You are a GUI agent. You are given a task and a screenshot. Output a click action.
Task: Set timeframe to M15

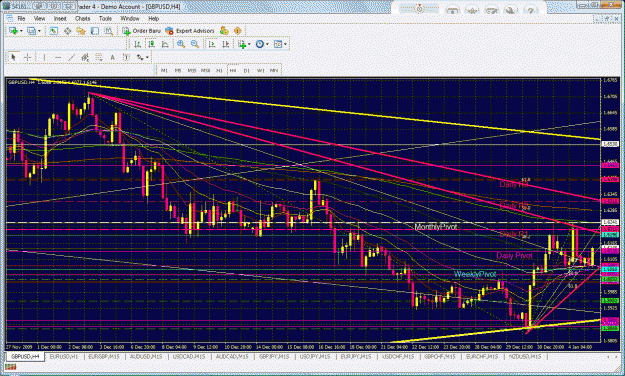point(192,71)
